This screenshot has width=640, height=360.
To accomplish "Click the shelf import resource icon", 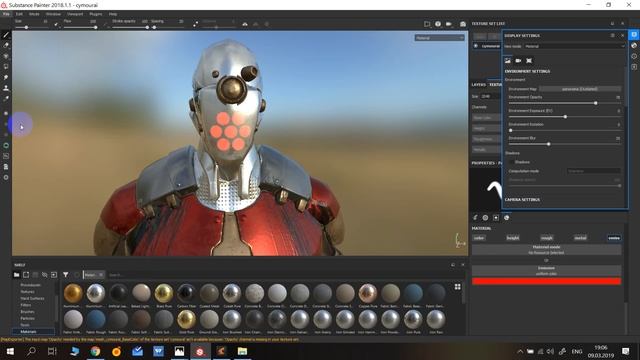I will [54, 275].
